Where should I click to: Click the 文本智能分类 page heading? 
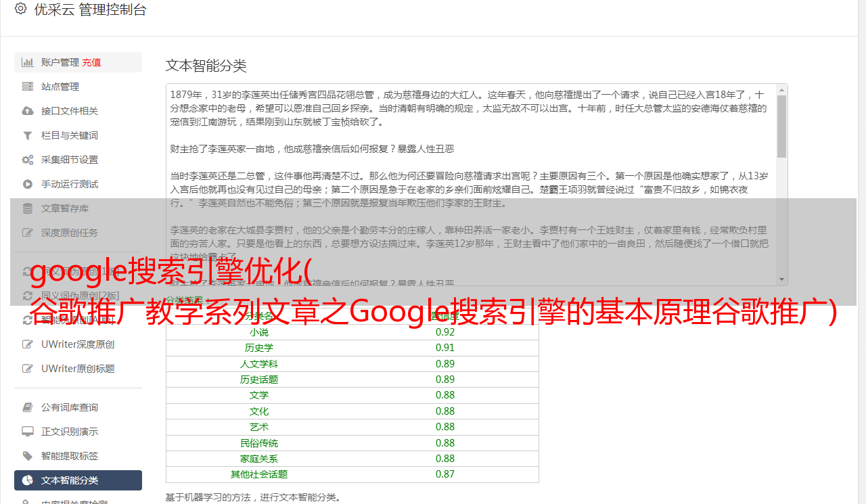pos(206,66)
